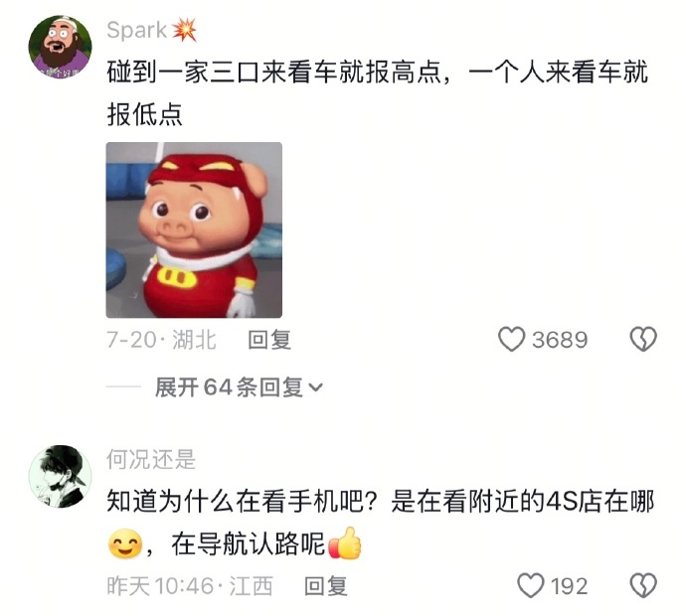Expand the 64 replies thread

pyautogui.click(x=239, y=387)
